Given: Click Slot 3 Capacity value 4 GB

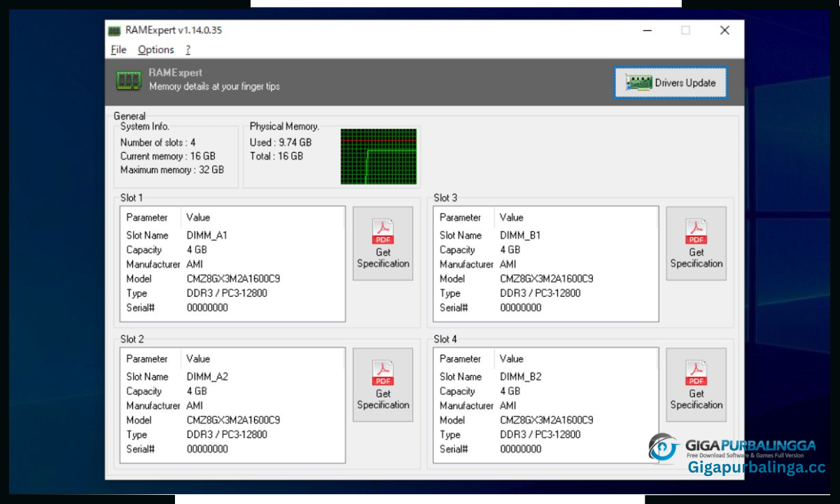Looking at the screenshot, I should (x=510, y=250).
